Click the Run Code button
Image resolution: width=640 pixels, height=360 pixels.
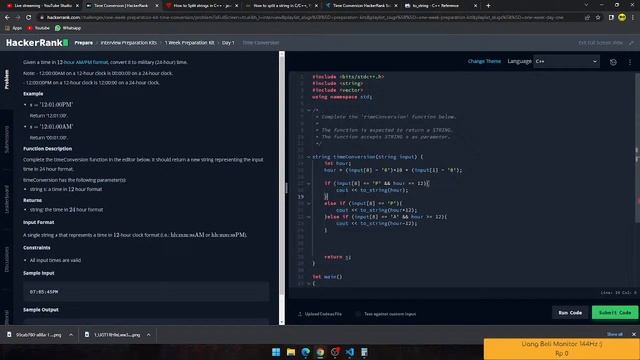pos(570,313)
